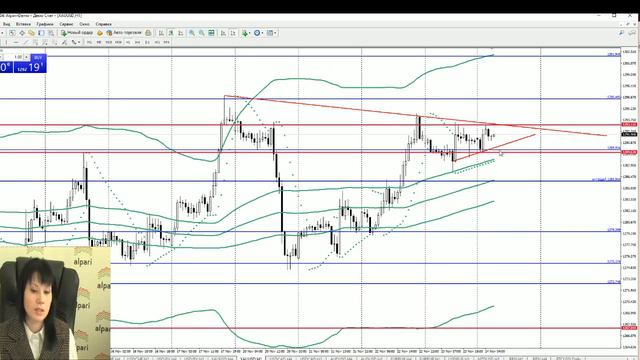The height and width of the screenshot is (360, 640).
Task: Switch chart to line chart display
Action: tap(180, 33)
